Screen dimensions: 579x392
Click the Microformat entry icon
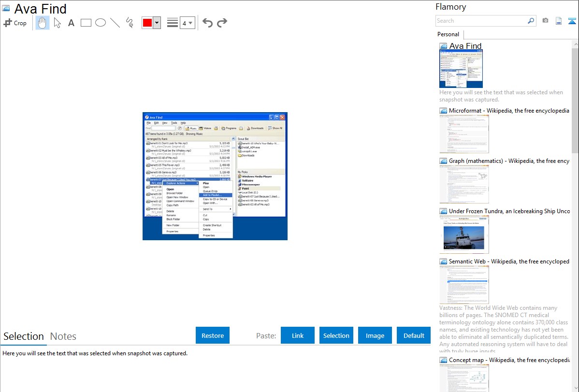443,111
